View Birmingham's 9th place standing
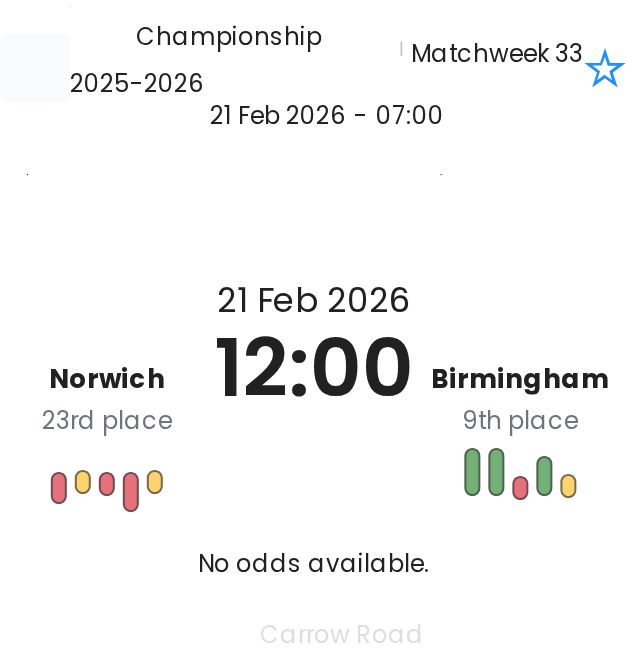This screenshot has height=660, width=628. click(520, 421)
